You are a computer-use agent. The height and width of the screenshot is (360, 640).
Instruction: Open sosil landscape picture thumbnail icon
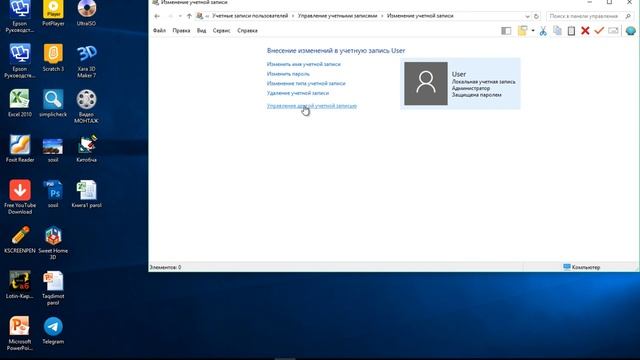point(53,148)
